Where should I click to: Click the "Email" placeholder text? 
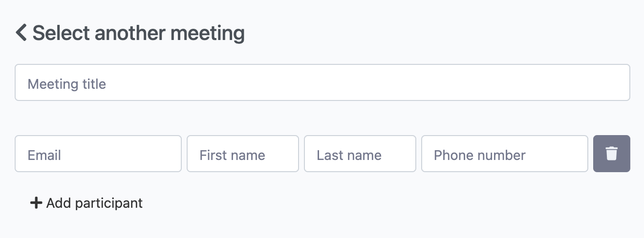point(44,156)
